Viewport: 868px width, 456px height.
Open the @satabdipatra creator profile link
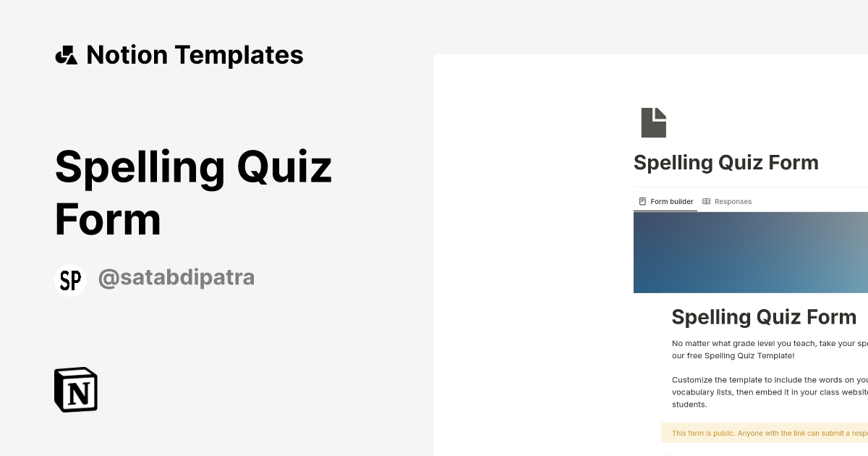(x=176, y=277)
